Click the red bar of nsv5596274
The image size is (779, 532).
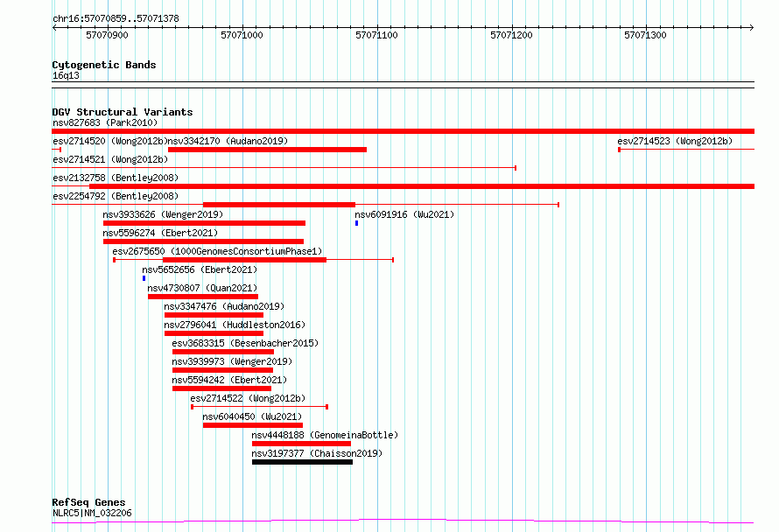203,241
